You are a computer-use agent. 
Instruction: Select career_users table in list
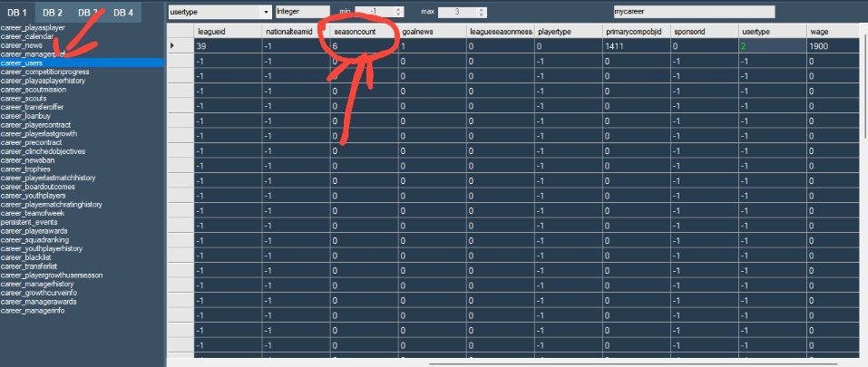coord(26,63)
